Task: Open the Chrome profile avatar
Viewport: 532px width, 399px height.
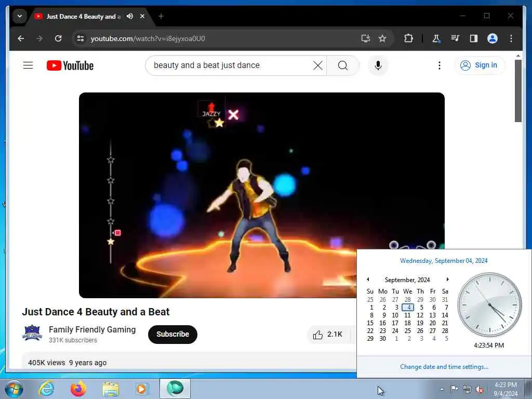Action: pyautogui.click(x=493, y=38)
